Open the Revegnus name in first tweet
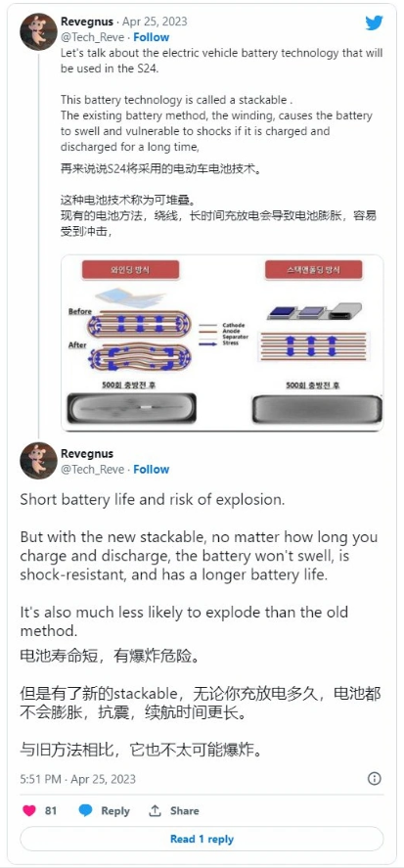This screenshot has height=868, width=404. (x=86, y=22)
